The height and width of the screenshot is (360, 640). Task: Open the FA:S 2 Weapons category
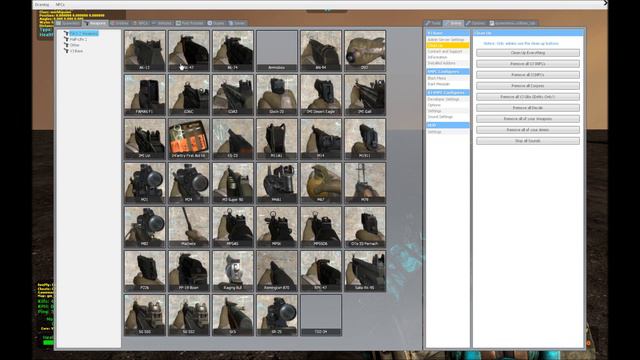tap(84, 33)
